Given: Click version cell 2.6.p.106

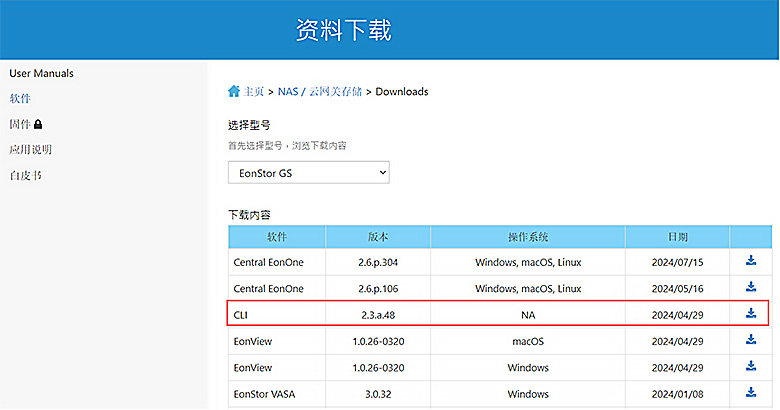Looking at the screenshot, I should (x=378, y=289).
